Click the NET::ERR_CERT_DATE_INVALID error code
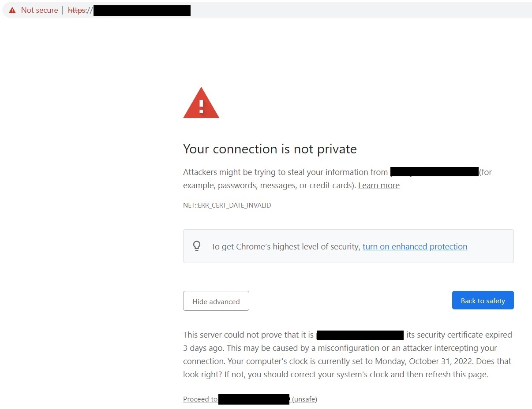 click(x=227, y=205)
